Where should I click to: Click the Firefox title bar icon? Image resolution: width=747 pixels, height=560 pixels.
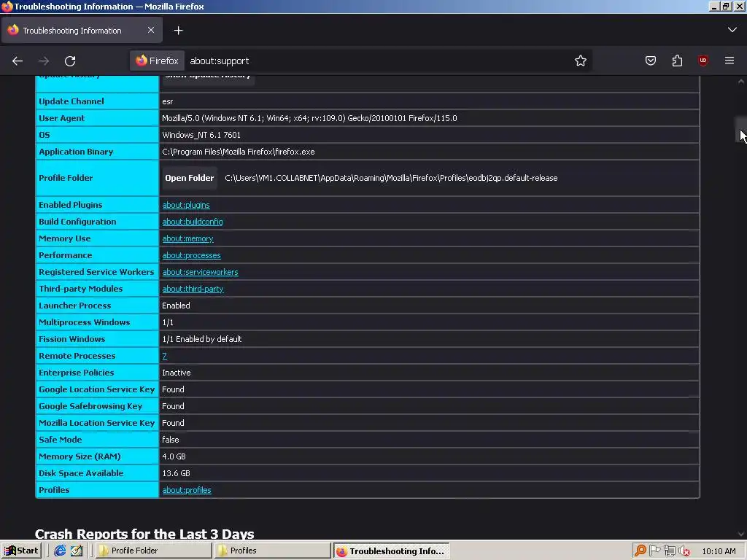click(7, 7)
